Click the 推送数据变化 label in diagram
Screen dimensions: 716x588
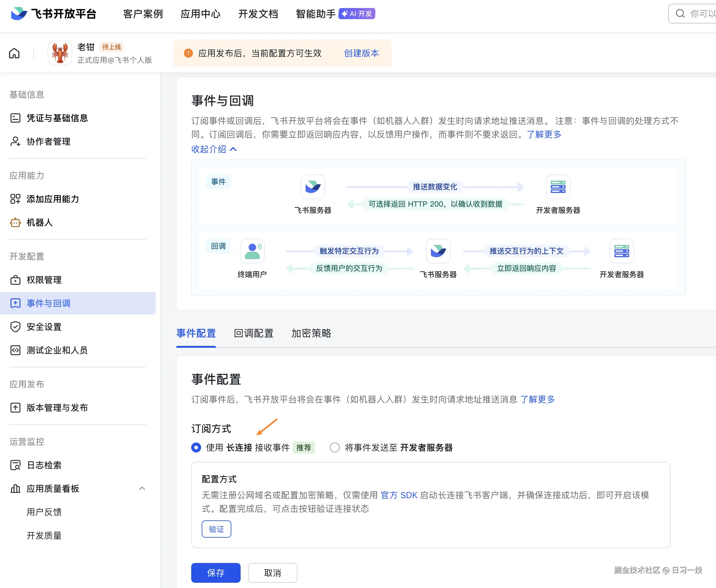coord(435,187)
